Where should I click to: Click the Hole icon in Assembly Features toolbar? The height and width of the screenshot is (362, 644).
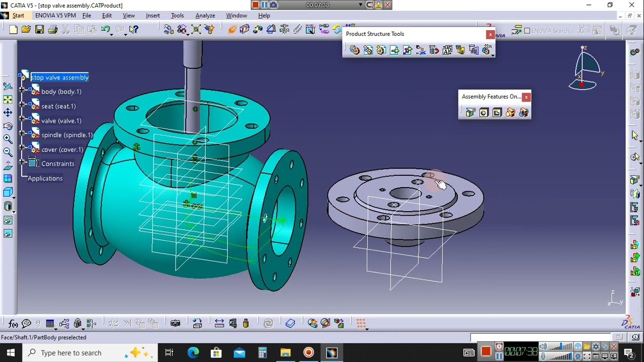pyautogui.click(x=484, y=113)
